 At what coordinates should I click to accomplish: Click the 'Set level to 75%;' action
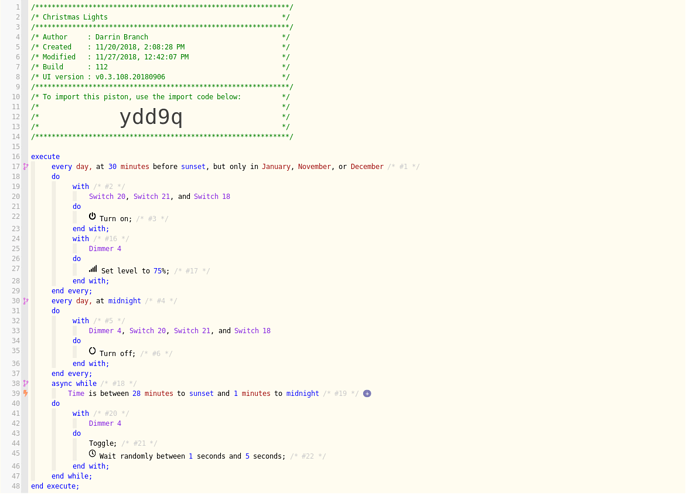point(135,271)
